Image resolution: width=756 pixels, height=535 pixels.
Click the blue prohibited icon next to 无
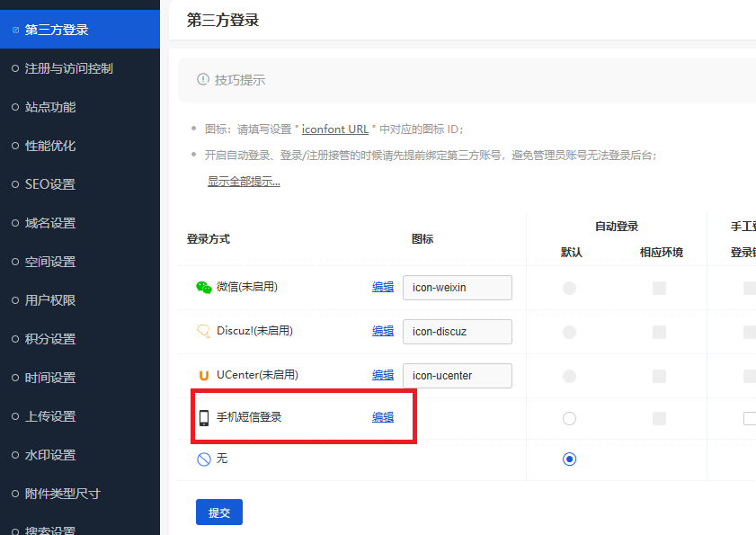[204, 459]
